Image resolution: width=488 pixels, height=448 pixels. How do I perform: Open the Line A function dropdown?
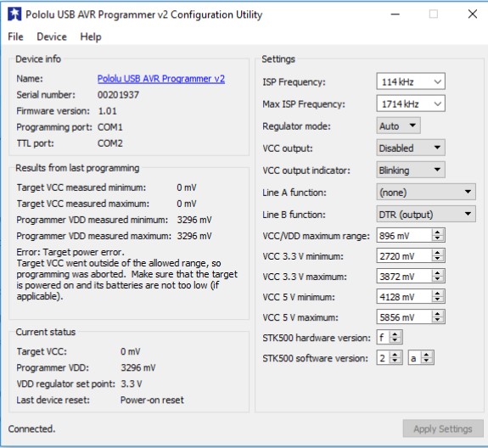click(426, 193)
